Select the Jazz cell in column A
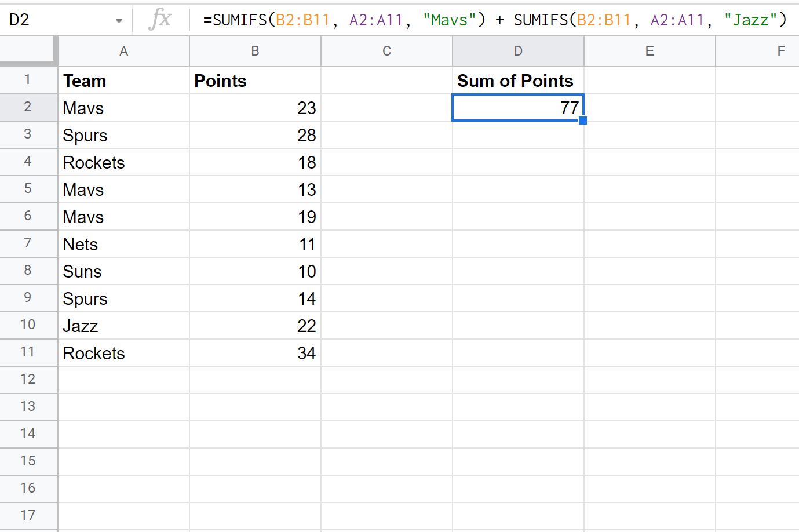The width and height of the screenshot is (799, 532). click(123, 326)
